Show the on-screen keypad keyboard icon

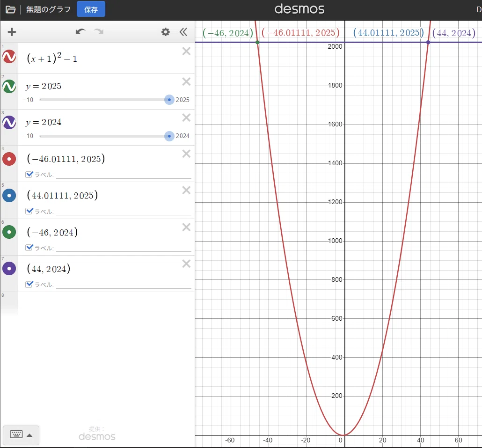tap(16, 434)
